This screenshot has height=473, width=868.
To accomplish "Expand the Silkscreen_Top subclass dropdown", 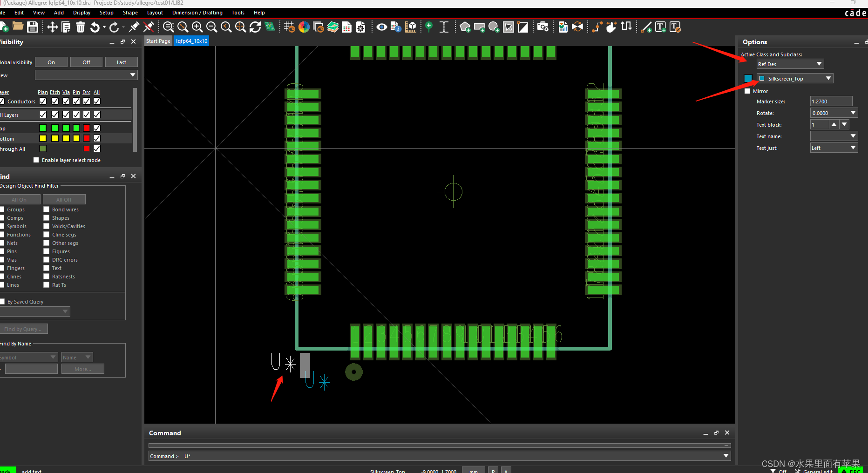I will click(794, 79).
